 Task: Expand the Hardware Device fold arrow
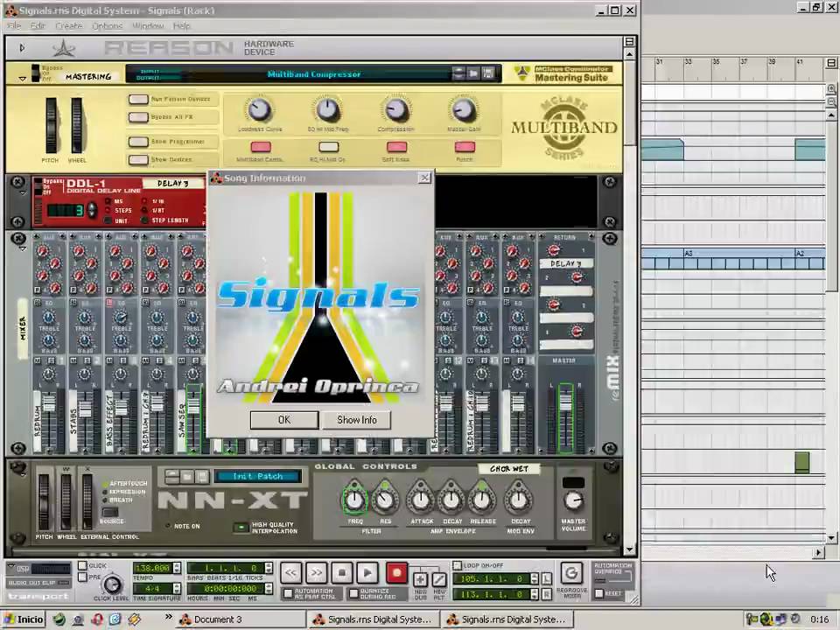22,48
